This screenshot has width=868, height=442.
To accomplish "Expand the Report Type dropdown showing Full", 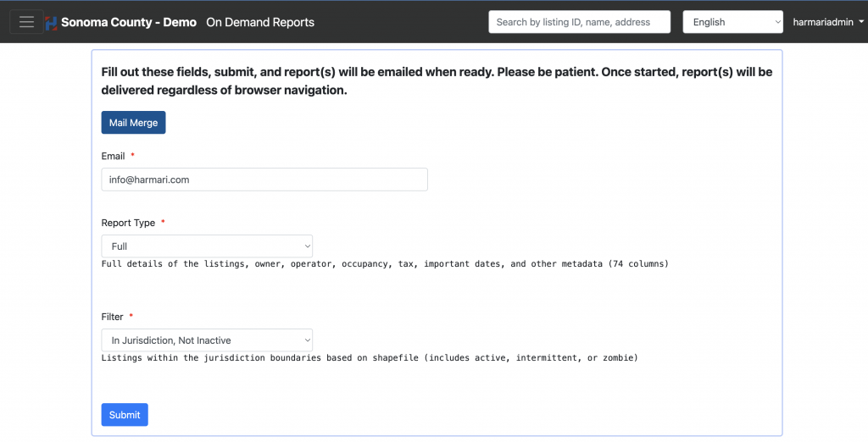I will (207, 246).
